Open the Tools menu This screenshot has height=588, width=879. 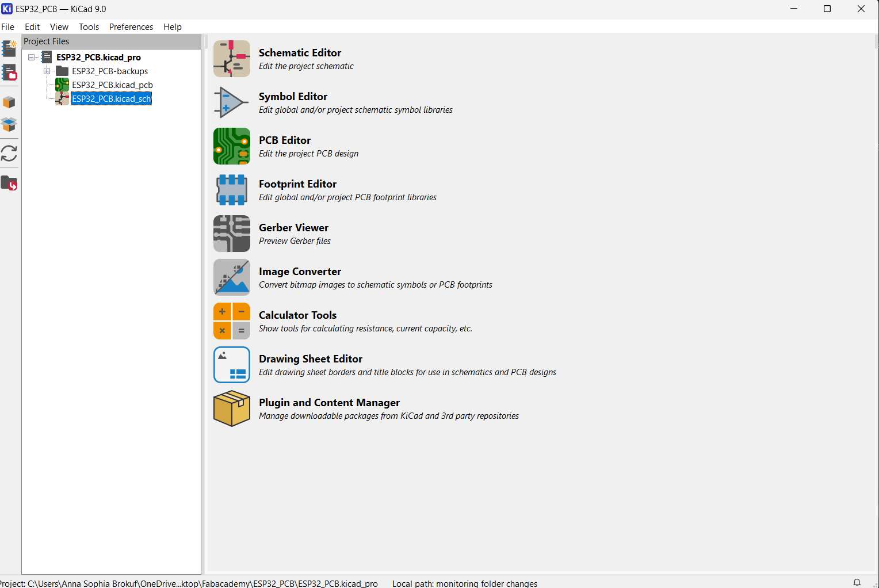[x=89, y=27]
